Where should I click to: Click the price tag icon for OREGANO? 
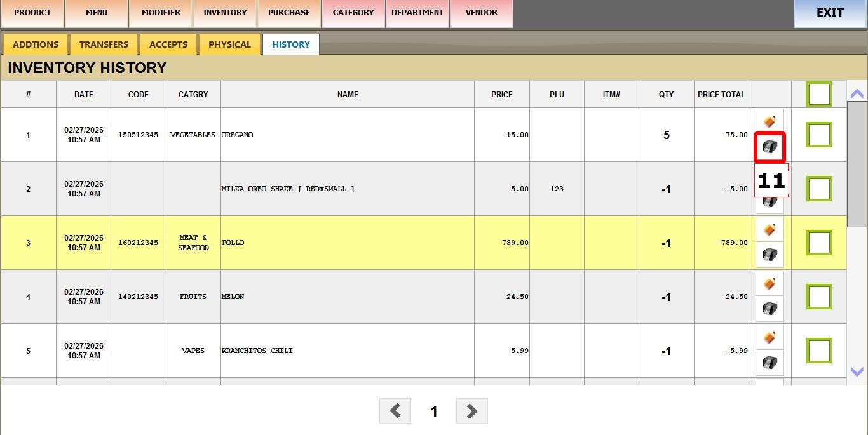click(x=770, y=121)
